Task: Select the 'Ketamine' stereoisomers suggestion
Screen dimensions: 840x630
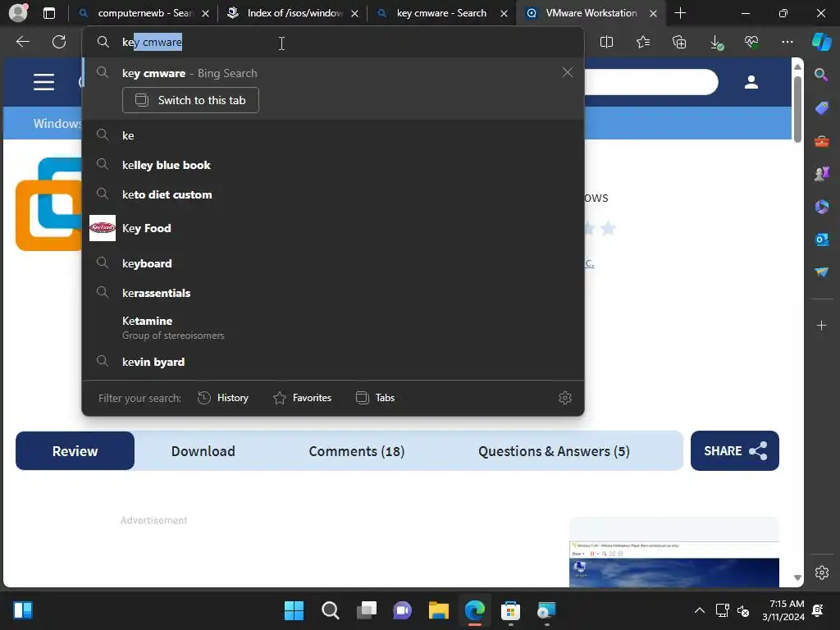Action: click(333, 327)
